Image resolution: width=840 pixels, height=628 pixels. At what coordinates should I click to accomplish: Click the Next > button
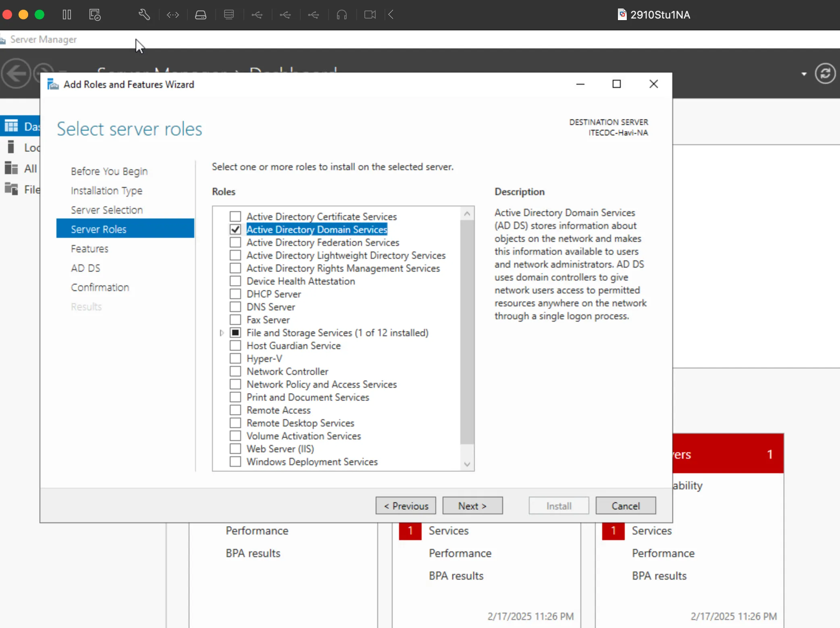(x=472, y=506)
